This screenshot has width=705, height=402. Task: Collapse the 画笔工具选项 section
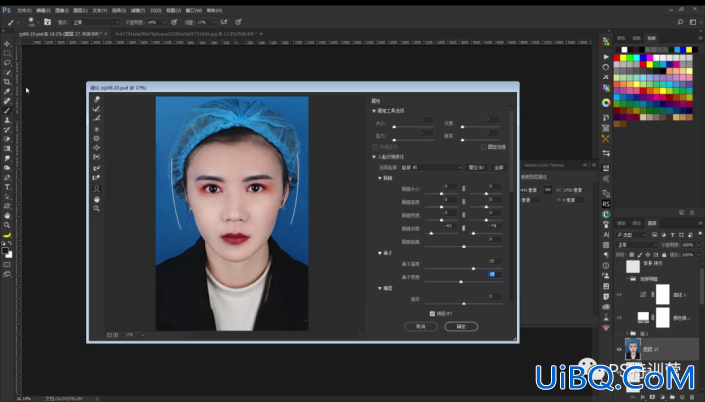pos(374,111)
